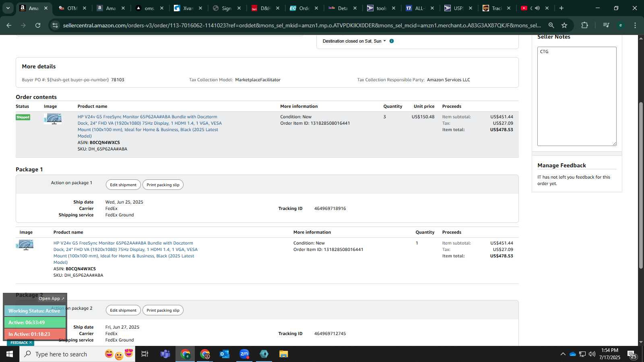644x362 pixels.
Task: Bookmark this page with the star icon
Action: [564, 25]
